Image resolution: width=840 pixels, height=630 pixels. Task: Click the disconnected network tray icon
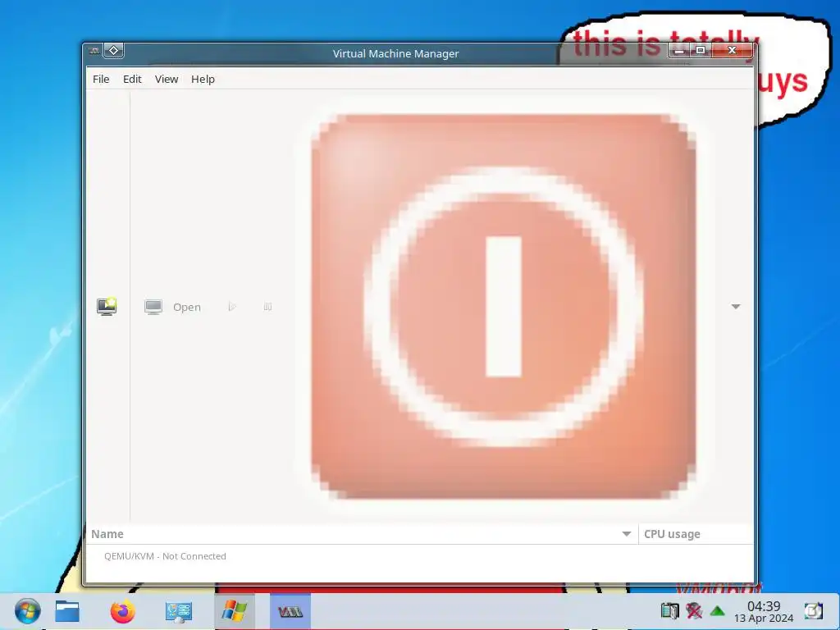click(694, 610)
